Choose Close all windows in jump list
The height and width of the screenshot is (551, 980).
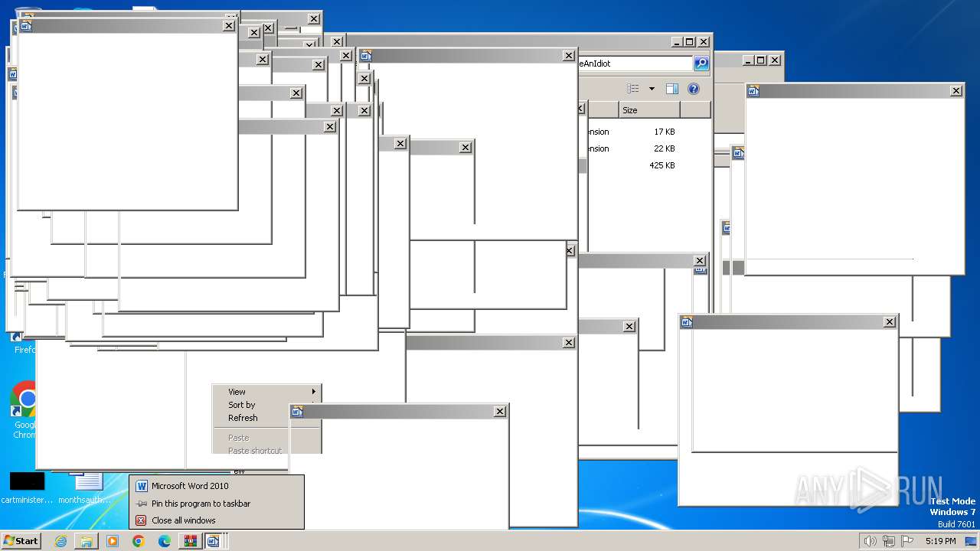[x=217, y=520]
